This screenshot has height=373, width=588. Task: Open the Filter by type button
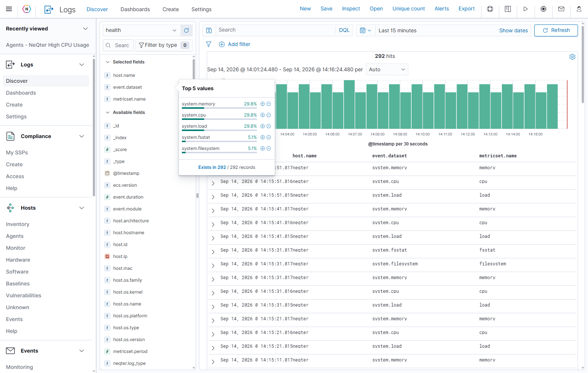[164, 45]
